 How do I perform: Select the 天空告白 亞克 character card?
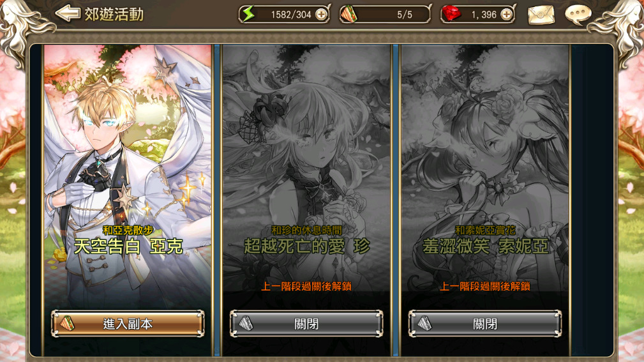coord(128,177)
